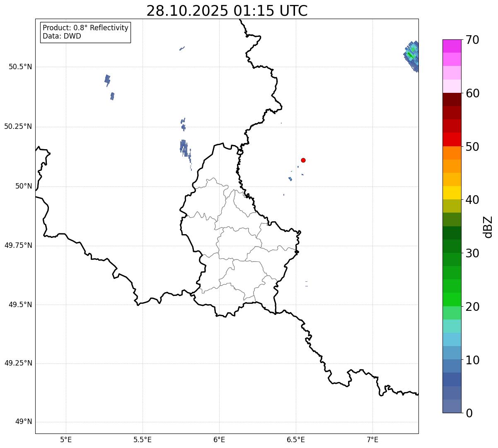Click the green radar echo at the top-right map edge
Viewport: 498px width, 448px height.
coord(411,56)
